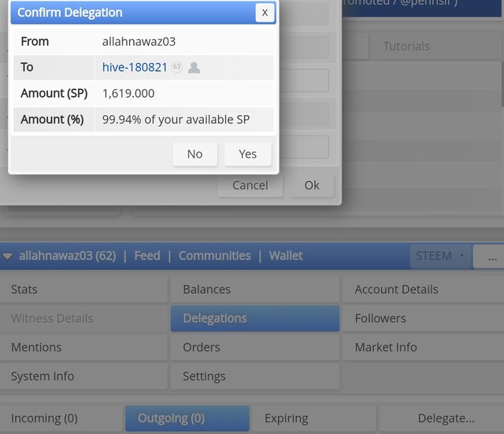Image resolution: width=504 pixels, height=434 pixels.
Task: Close the Confirm Delegation dialog
Action: tap(265, 13)
